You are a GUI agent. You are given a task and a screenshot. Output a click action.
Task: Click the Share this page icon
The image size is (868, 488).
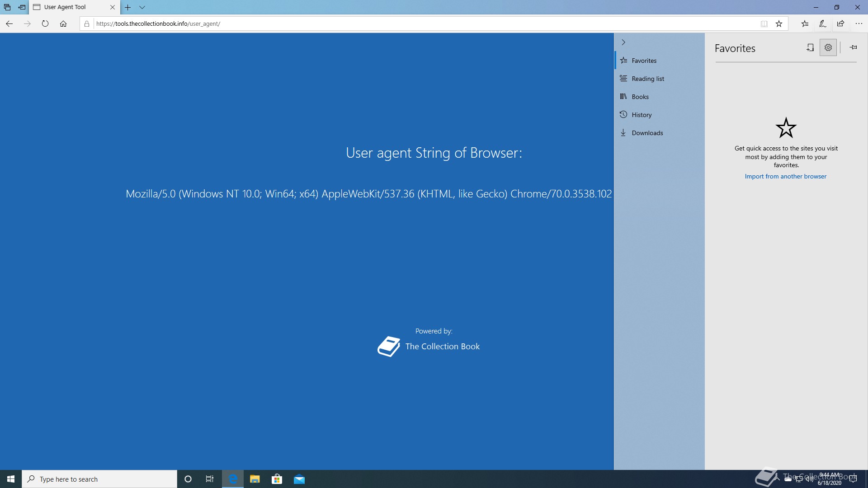[x=840, y=23]
